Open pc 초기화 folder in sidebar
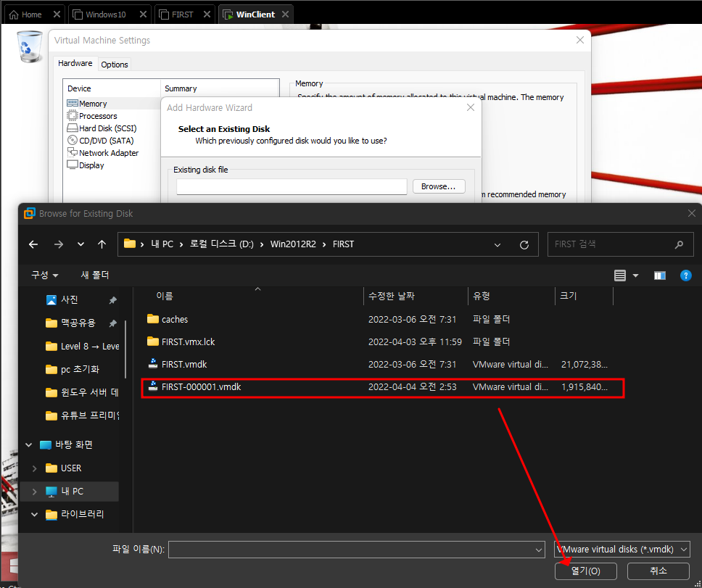This screenshot has width=702, height=588. 72,369
